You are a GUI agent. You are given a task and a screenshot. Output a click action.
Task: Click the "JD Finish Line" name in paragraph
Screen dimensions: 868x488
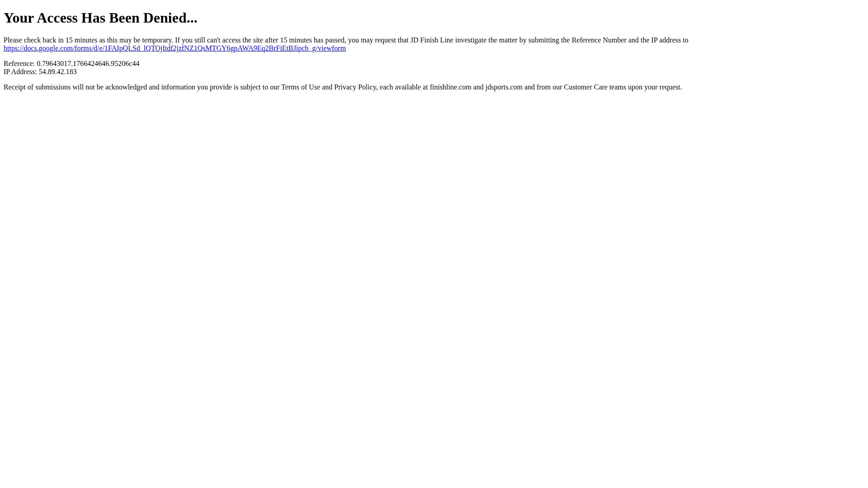(x=432, y=40)
